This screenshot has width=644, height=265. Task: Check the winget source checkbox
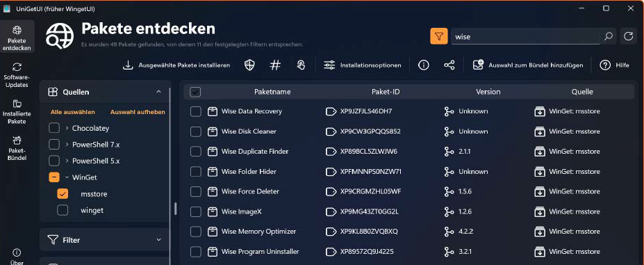coord(63,210)
